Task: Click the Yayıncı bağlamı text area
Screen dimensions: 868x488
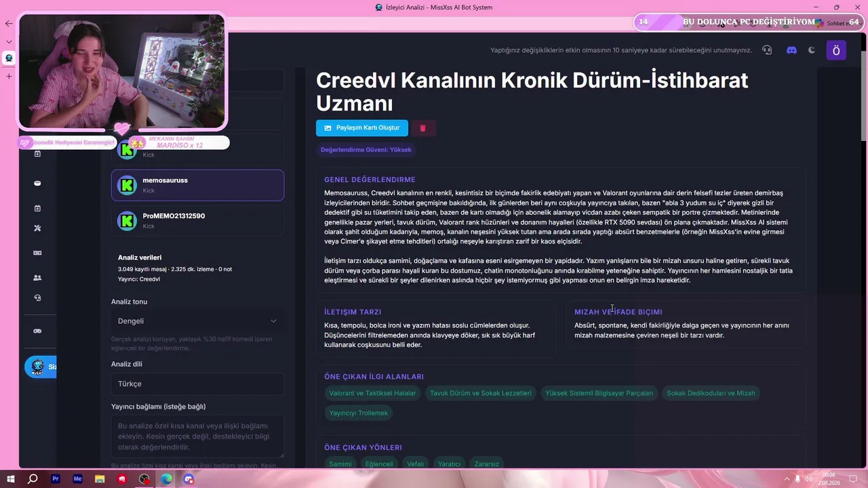Action: click(197, 436)
